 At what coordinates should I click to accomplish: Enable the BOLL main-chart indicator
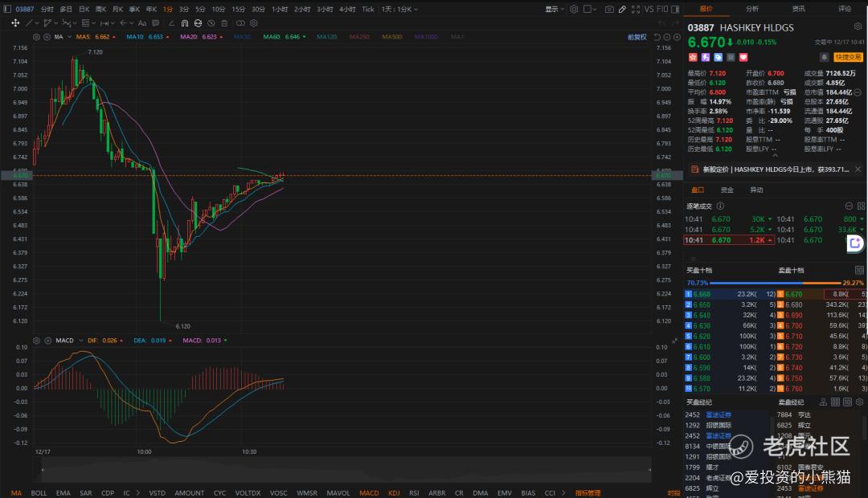pos(39,492)
